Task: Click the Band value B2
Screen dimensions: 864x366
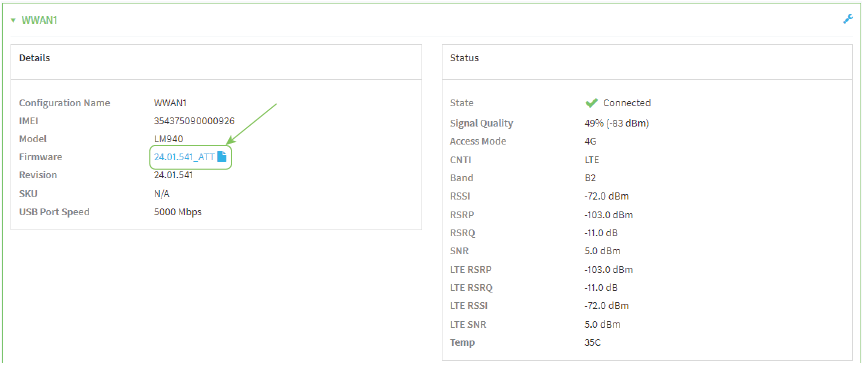Action: [590, 178]
